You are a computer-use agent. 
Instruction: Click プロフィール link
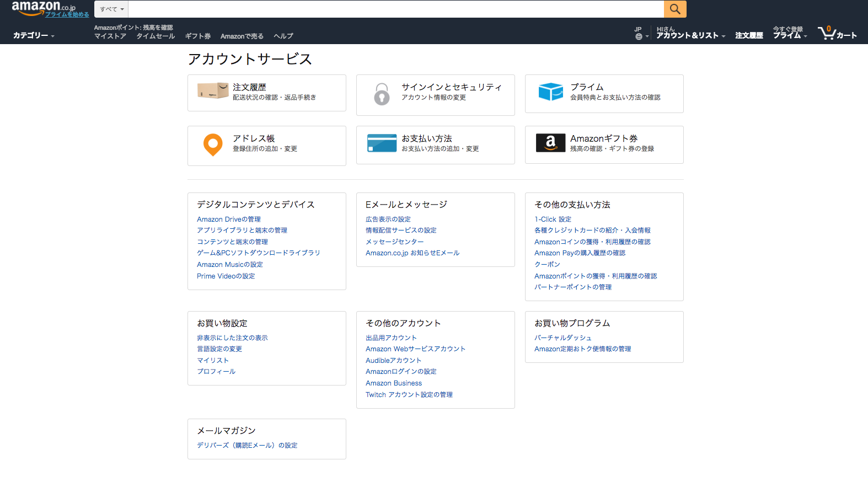(x=216, y=372)
